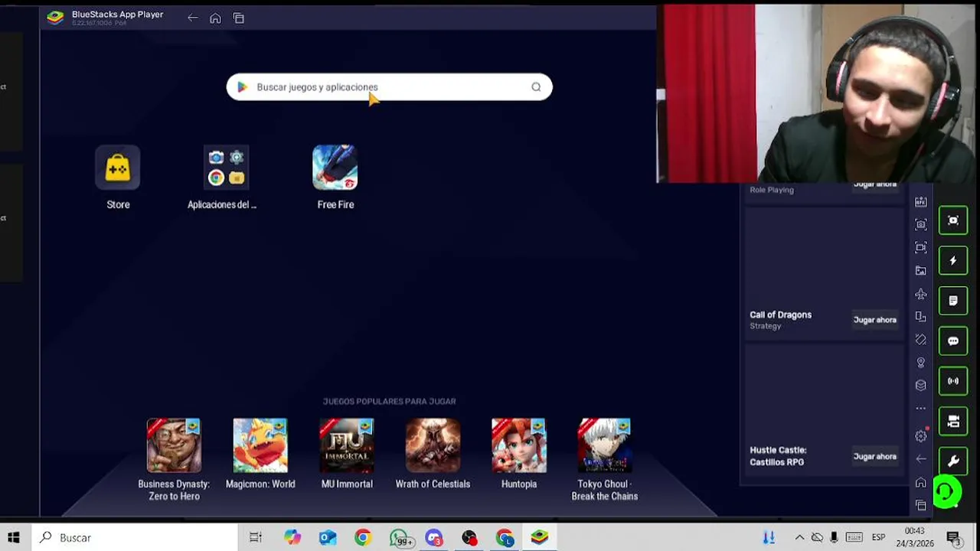
Task: Open the multi-instance manager icon in the side toolbar
Action: coord(921,385)
